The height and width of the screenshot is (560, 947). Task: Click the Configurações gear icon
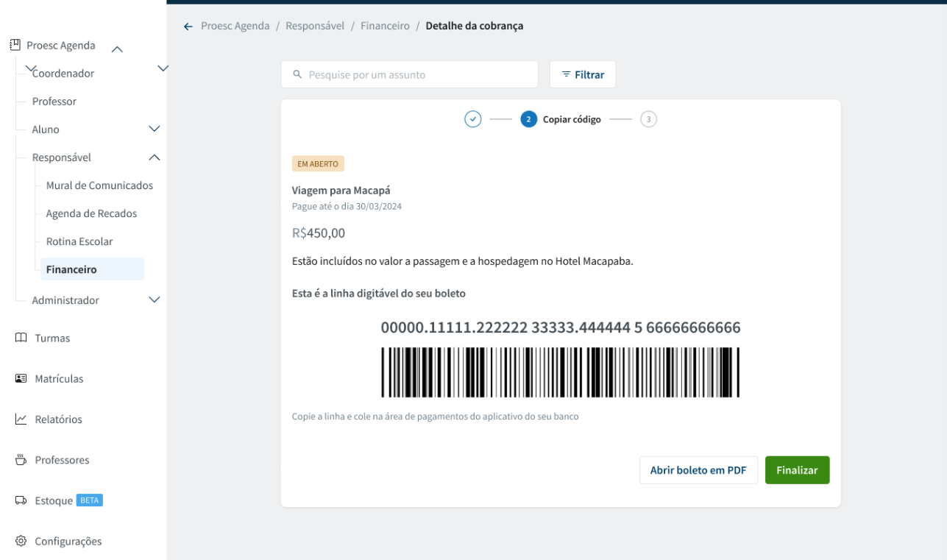pyautogui.click(x=21, y=541)
